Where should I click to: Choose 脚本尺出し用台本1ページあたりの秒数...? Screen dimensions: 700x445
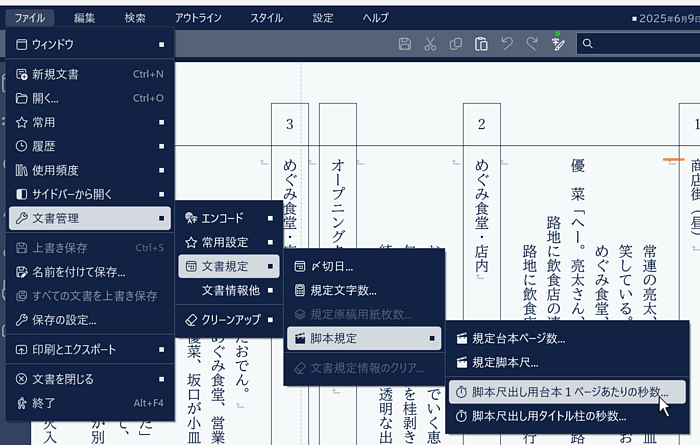(x=567, y=392)
